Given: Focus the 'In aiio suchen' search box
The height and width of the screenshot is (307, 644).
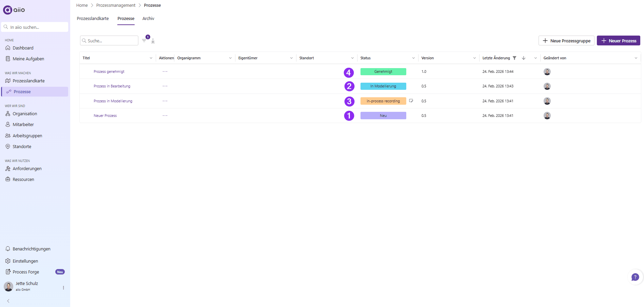Looking at the screenshot, I should (35, 27).
